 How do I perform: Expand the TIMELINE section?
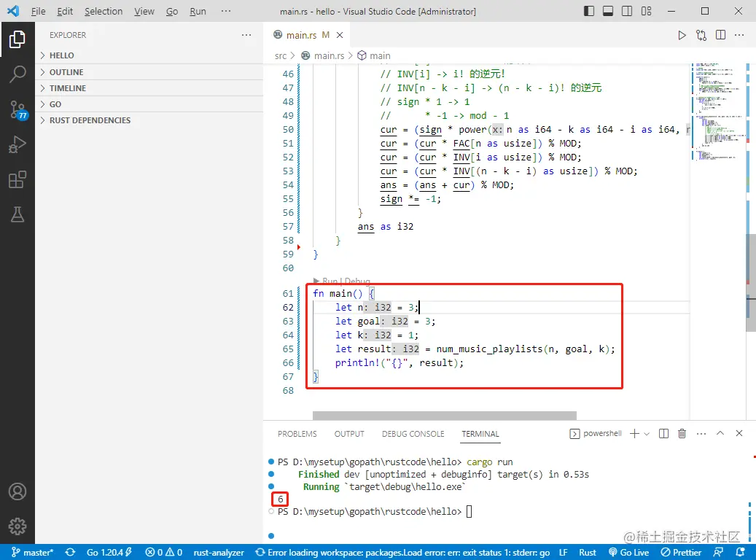[x=149, y=88]
